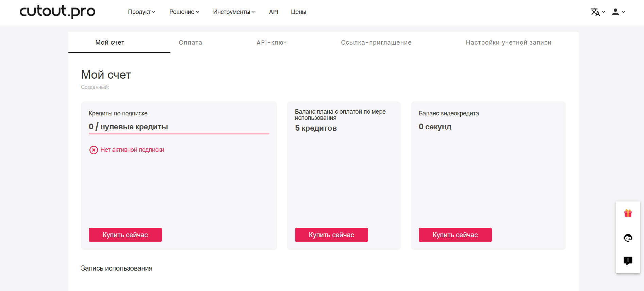
Task: Click the 0 / нулевые кредиты value
Action: tap(128, 127)
